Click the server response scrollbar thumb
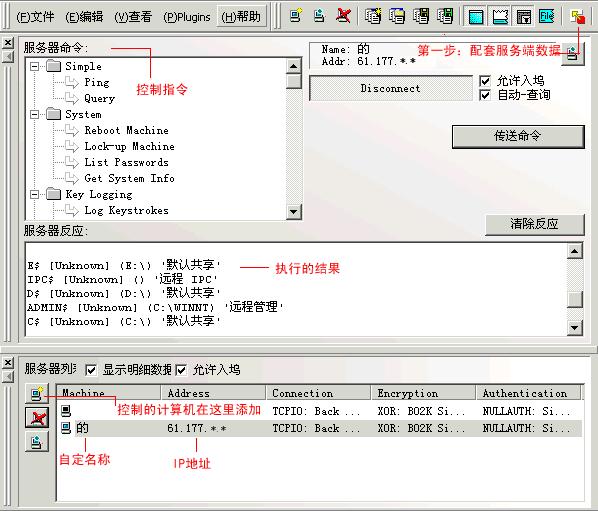Viewport: 598px width, 511px height. pyautogui.click(x=575, y=299)
